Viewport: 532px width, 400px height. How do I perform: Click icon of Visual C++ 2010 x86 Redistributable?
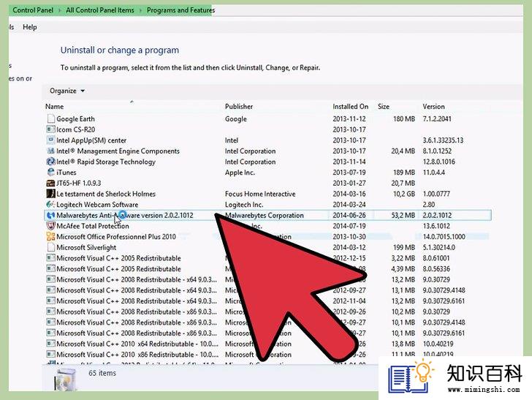point(51,354)
